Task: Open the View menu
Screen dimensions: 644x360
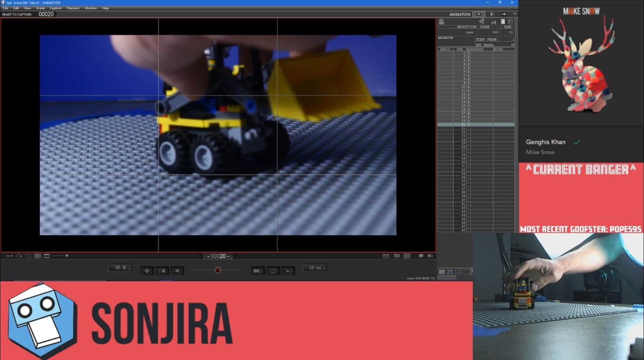Action: tap(28, 8)
